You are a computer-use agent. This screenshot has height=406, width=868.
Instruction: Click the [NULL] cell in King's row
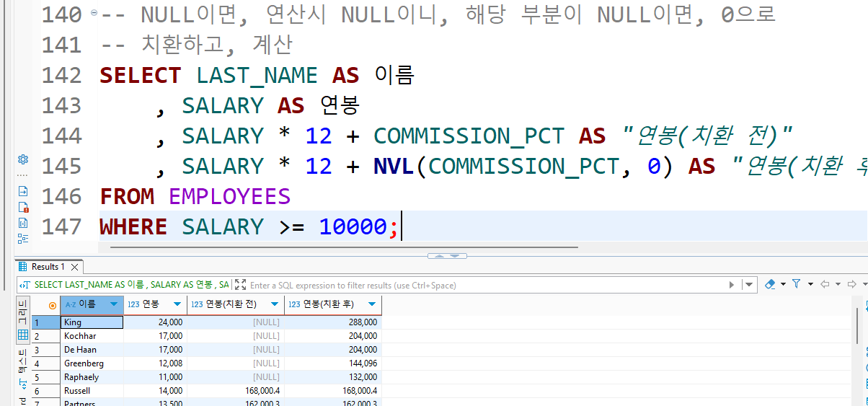(236, 322)
